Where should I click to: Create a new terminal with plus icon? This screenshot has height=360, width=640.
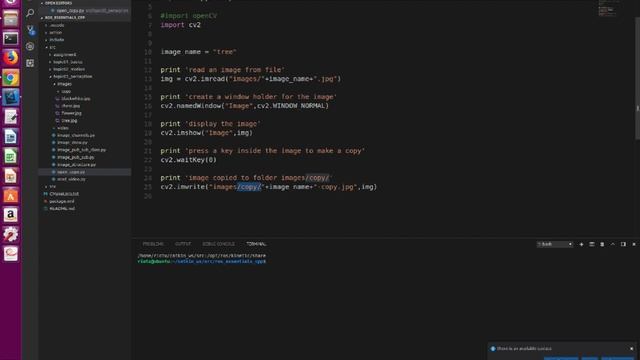tap(581, 244)
